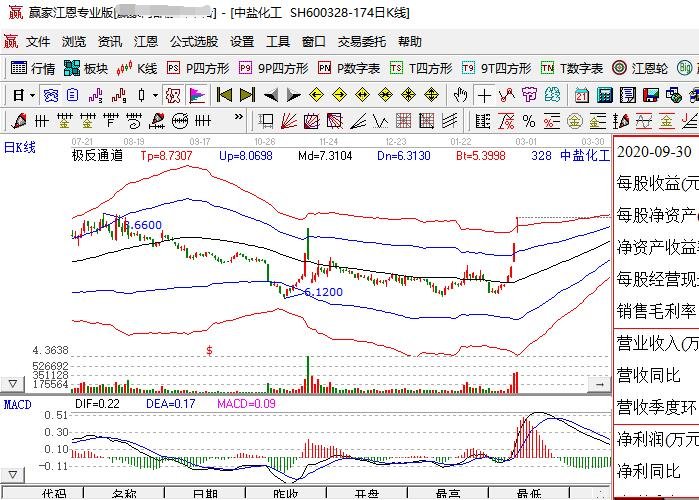Click the yellow diamond right-arrow icon

(339, 95)
